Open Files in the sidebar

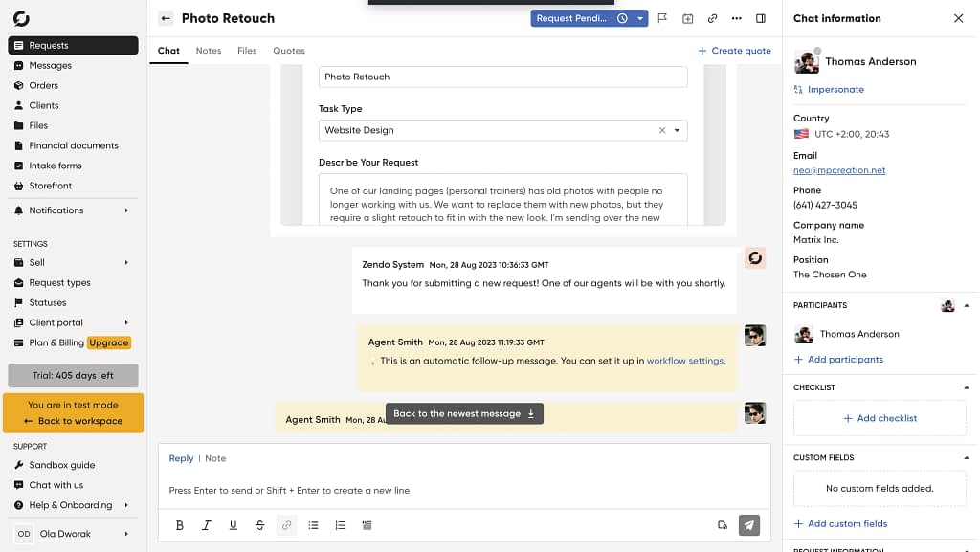73,125
